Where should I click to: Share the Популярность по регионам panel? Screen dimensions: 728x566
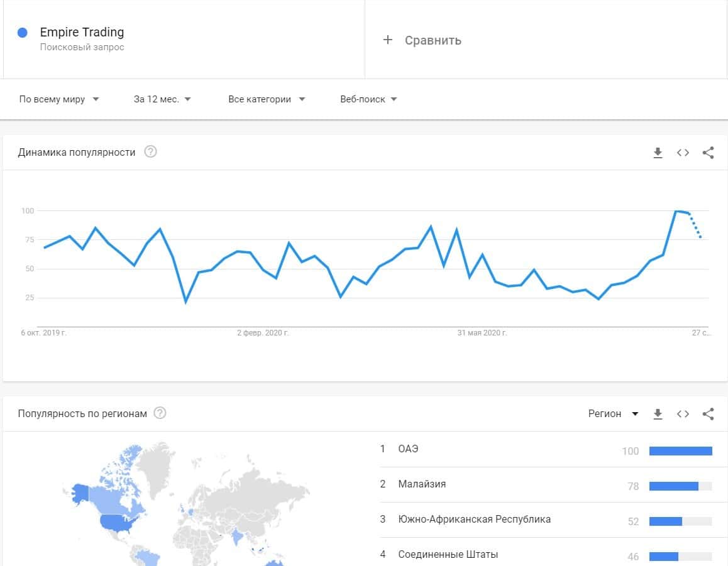pos(708,413)
